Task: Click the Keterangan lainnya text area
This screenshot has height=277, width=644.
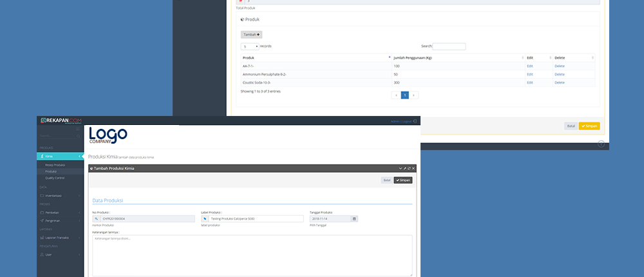Action: [252, 255]
